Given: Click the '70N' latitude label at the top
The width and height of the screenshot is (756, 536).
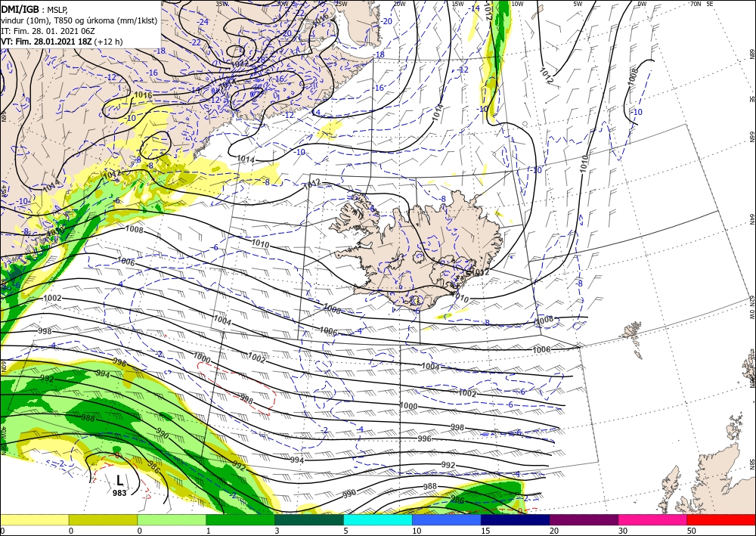Looking at the screenshot, I should [x=696, y=4].
